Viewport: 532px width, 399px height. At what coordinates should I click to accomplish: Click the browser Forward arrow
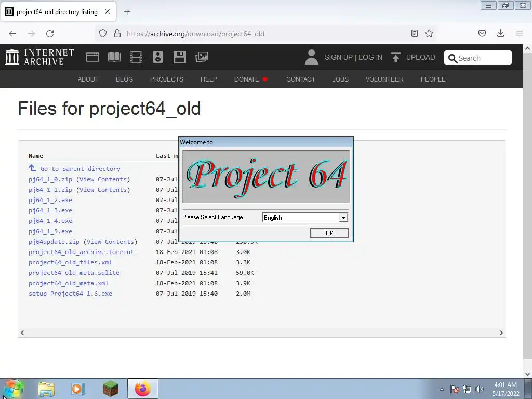31,34
